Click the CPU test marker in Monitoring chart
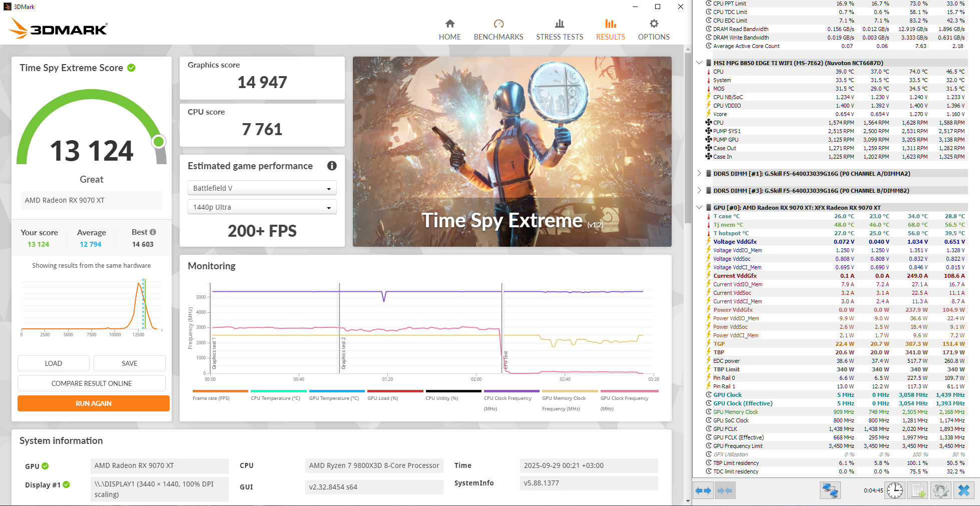Screen dimensions: 980x506 506,360
